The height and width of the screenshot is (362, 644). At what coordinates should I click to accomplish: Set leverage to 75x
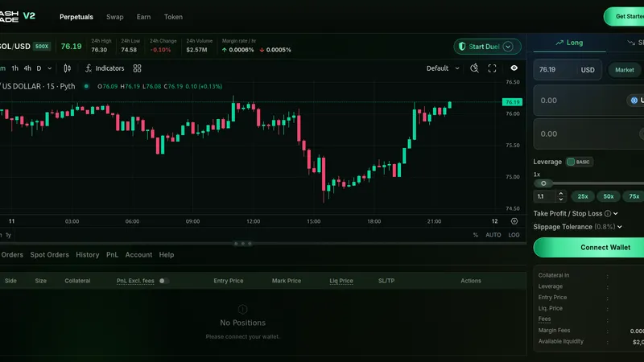[x=634, y=196]
